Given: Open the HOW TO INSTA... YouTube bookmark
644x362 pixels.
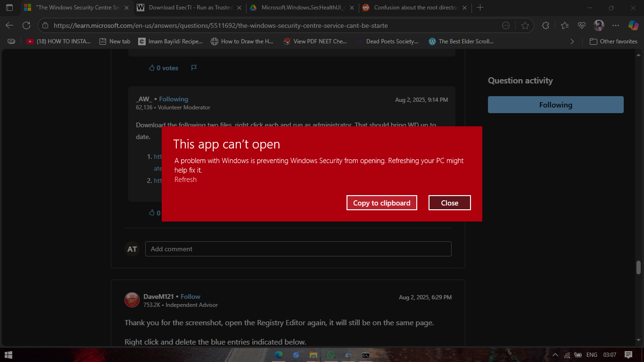Looking at the screenshot, I should pos(58,41).
